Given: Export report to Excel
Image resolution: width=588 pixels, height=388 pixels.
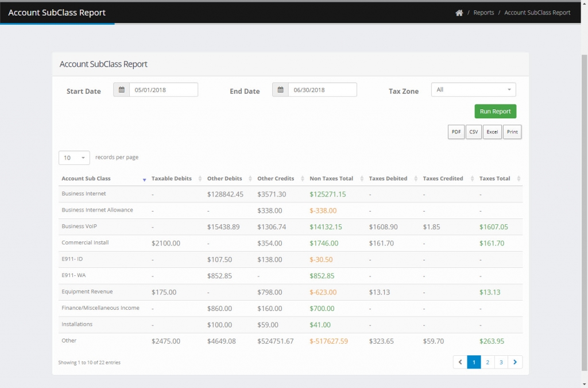Looking at the screenshot, I should (492, 132).
